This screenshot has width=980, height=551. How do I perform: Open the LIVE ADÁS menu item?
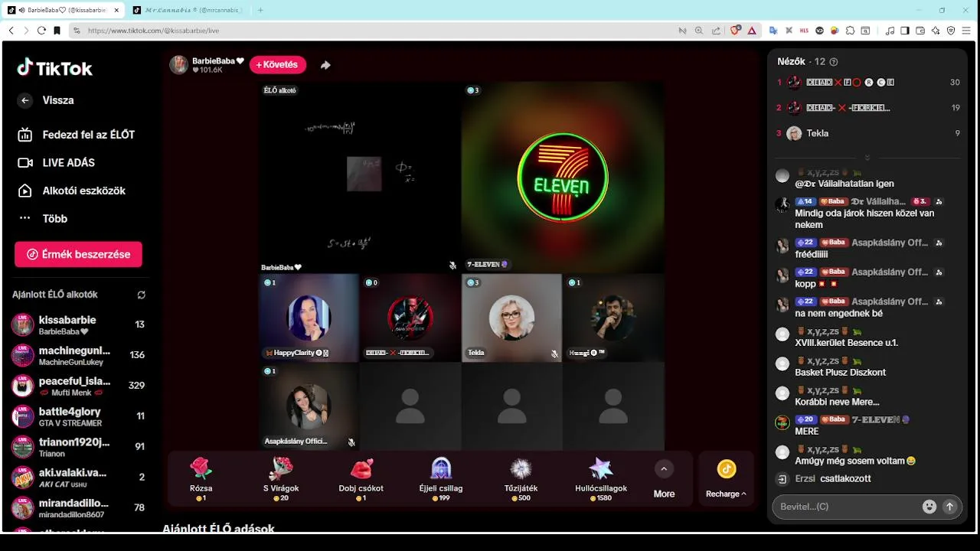tap(68, 162)
